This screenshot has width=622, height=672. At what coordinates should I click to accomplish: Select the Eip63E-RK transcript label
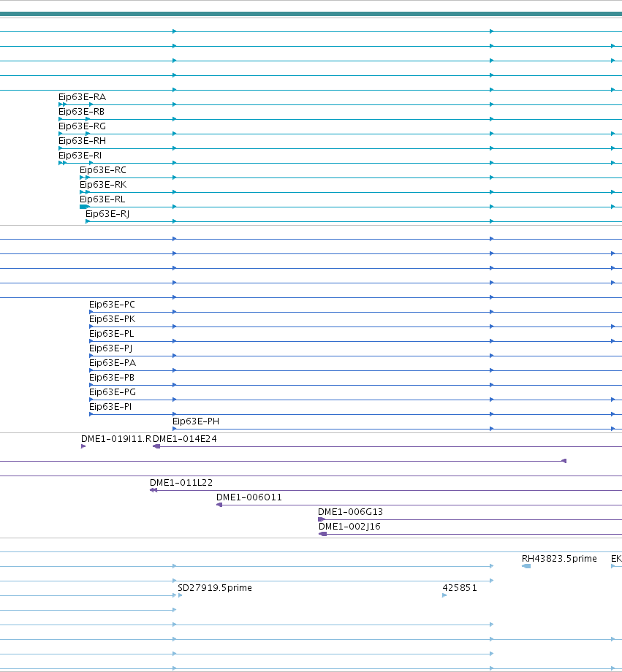click(x=103, y=184)
